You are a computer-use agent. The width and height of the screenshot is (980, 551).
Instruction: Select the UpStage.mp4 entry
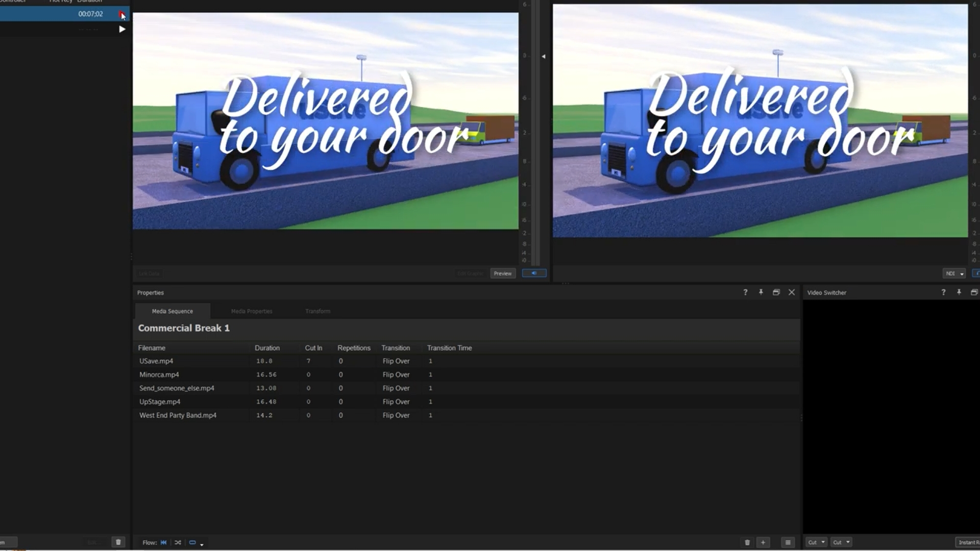pyautogui.click(x=160, y=402)
